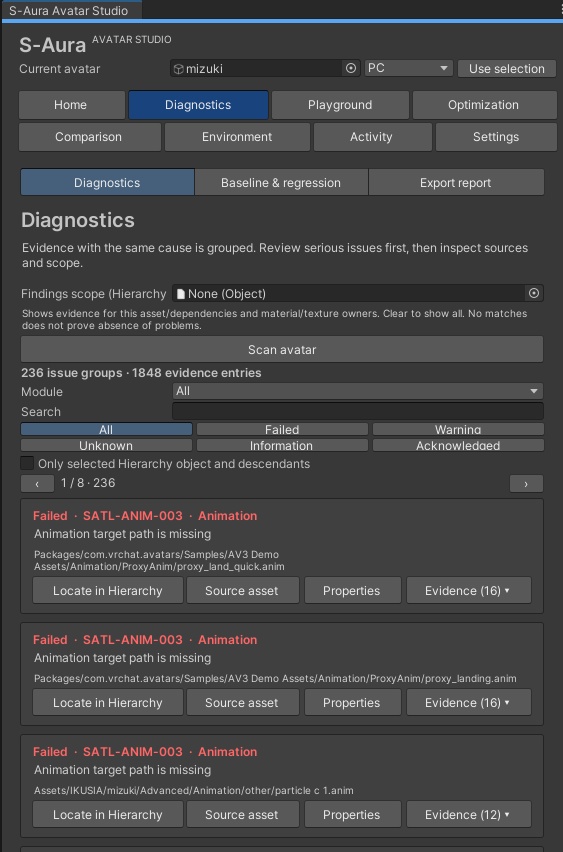Expand Evidence (16) for proxy_land_quick.anim

point(468,591)
